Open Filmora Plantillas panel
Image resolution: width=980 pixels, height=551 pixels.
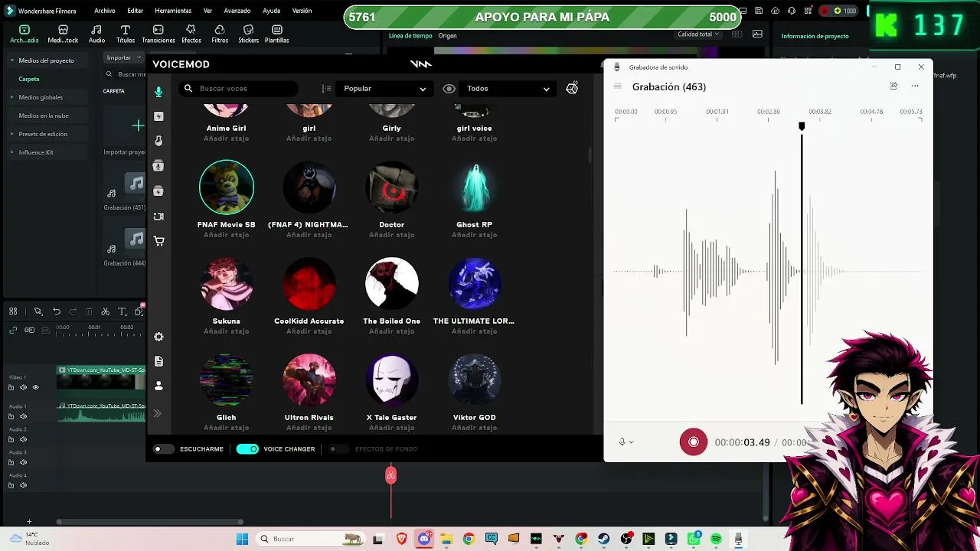pyautogui.click(x=276, y=34)
